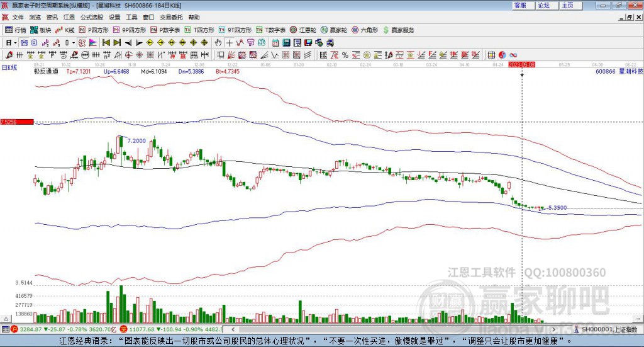Click the highlighted date 2023-05-08 marker
This screenshot has height=347, width=644.
click(521, 65)
